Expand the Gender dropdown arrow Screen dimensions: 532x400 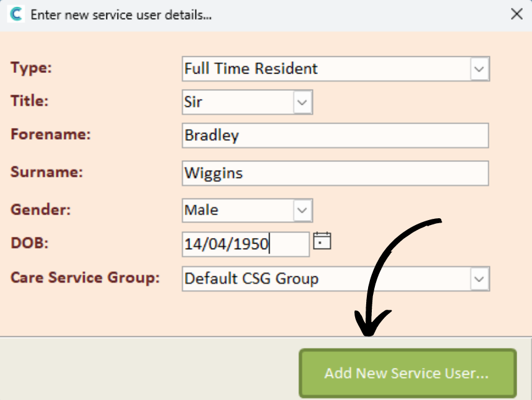pyautogui.click(x=302, y=210)
